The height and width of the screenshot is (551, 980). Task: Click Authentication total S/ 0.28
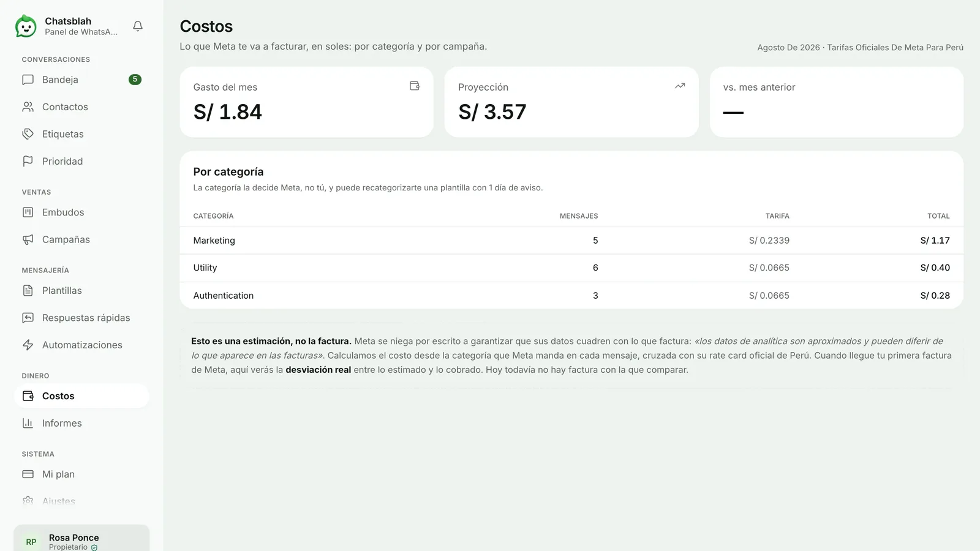pos(935,296)
